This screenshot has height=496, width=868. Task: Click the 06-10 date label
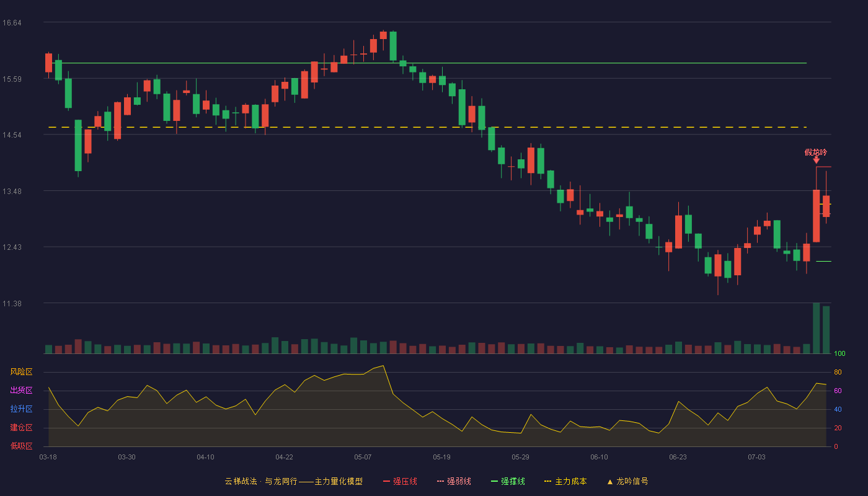599,457
